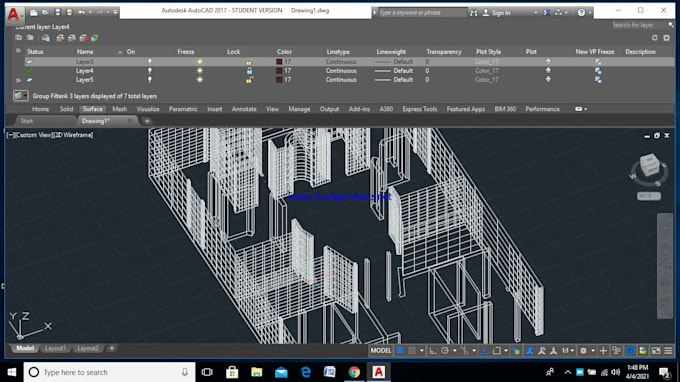The image size is (680, 382).
Task: Expand the layer filter tree chevron beside Status
Action: tap(18, 51)
